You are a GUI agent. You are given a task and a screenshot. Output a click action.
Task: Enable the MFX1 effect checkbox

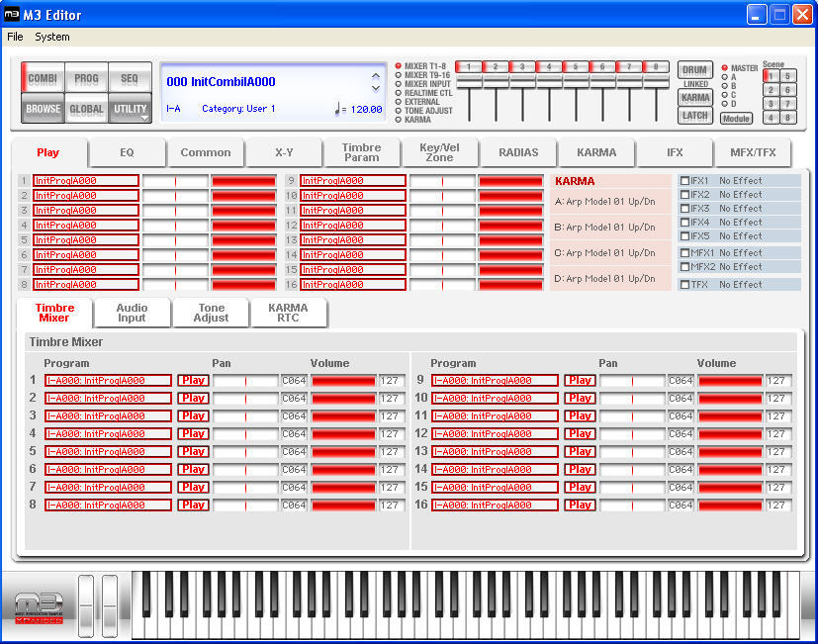[685, 253]
